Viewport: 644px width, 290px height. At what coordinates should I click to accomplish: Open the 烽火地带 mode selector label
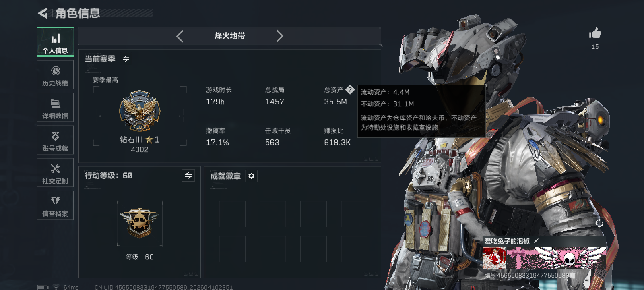point(230,36)
